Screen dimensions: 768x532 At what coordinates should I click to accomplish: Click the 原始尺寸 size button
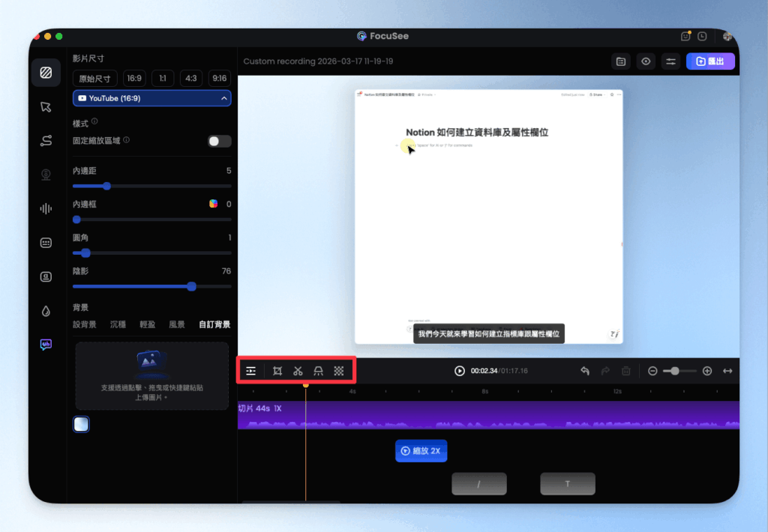(96, 79)
